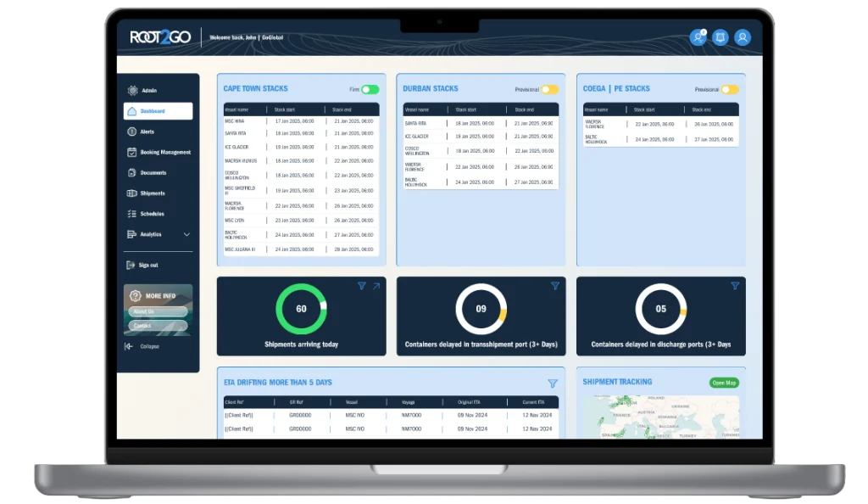
Task: Click the 'COEGA | PE STACKS' panel title
Action: tap(616, 88)
